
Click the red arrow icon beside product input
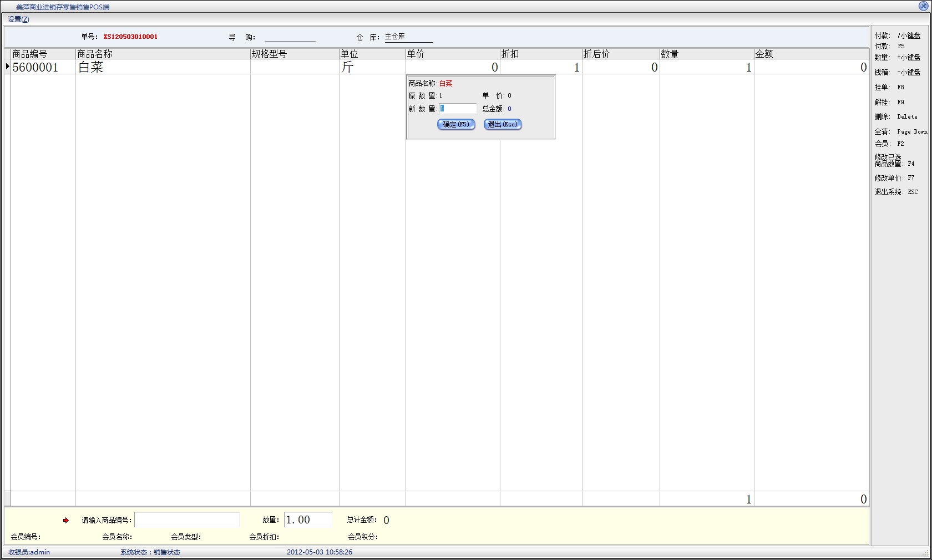coord(66,520)
